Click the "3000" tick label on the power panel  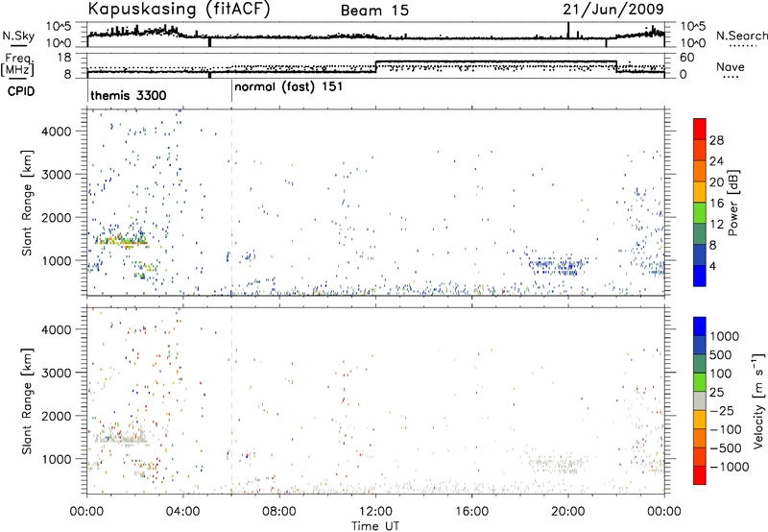point(57,175)
